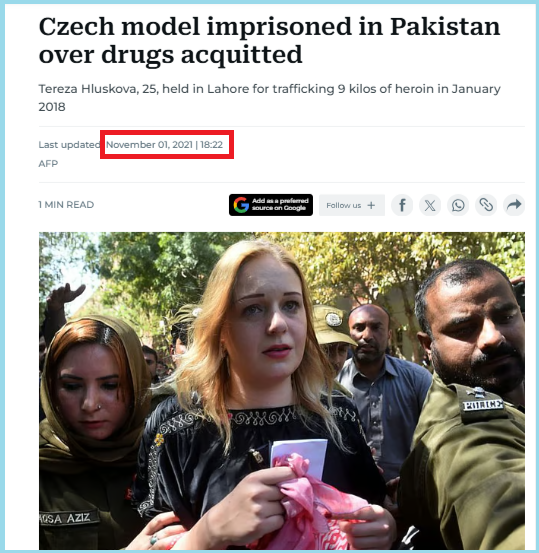The height and width of the screenshot is (553, 539).
Task: Click the Last updated label
Action: pos(69,145)
